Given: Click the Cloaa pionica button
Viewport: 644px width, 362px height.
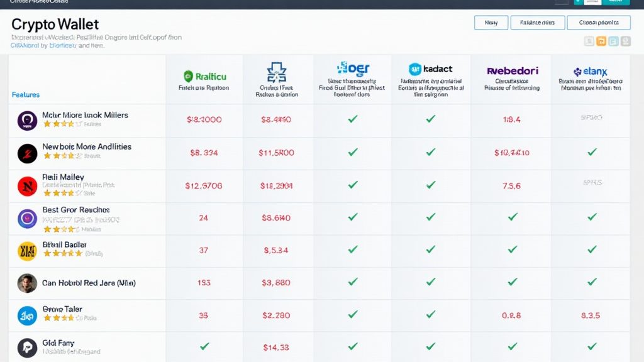Looking at the screenshot, I should (x=599, y=23).
